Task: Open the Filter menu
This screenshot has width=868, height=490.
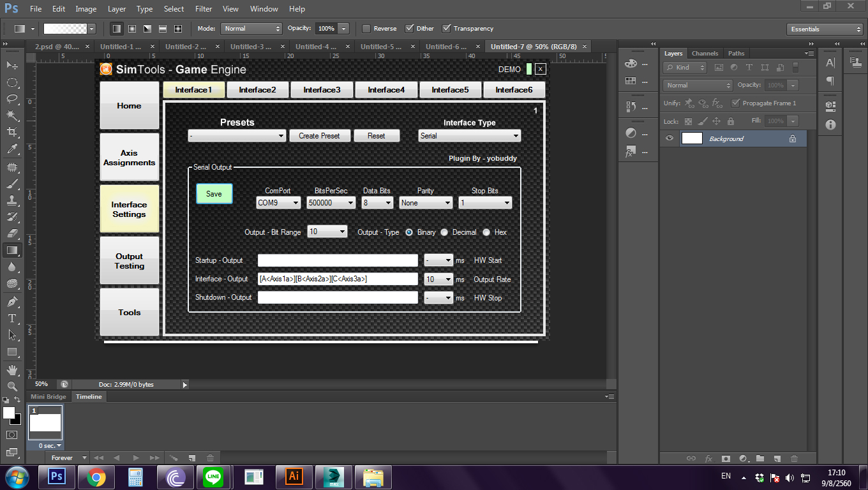Action: [x=204, y=9]
